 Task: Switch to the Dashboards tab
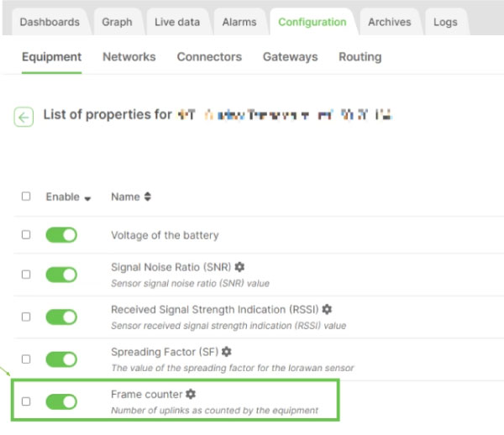point(50,22)
